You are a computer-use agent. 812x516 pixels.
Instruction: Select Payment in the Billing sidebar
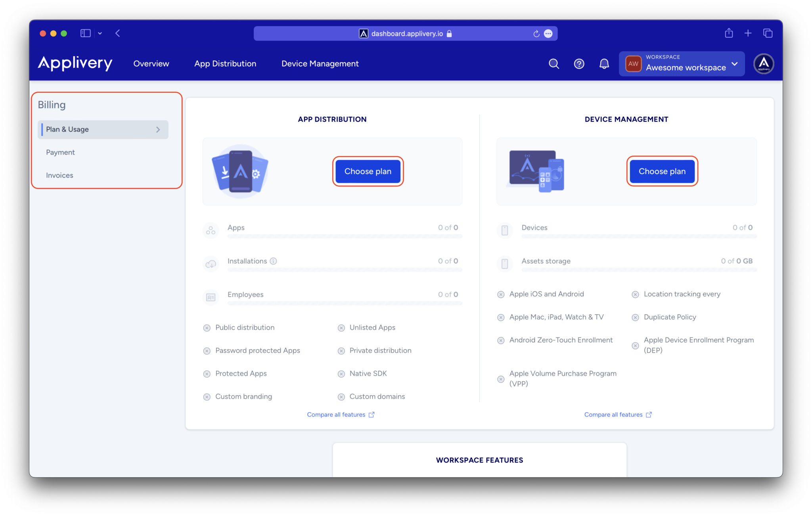click(x=60, y=152)
